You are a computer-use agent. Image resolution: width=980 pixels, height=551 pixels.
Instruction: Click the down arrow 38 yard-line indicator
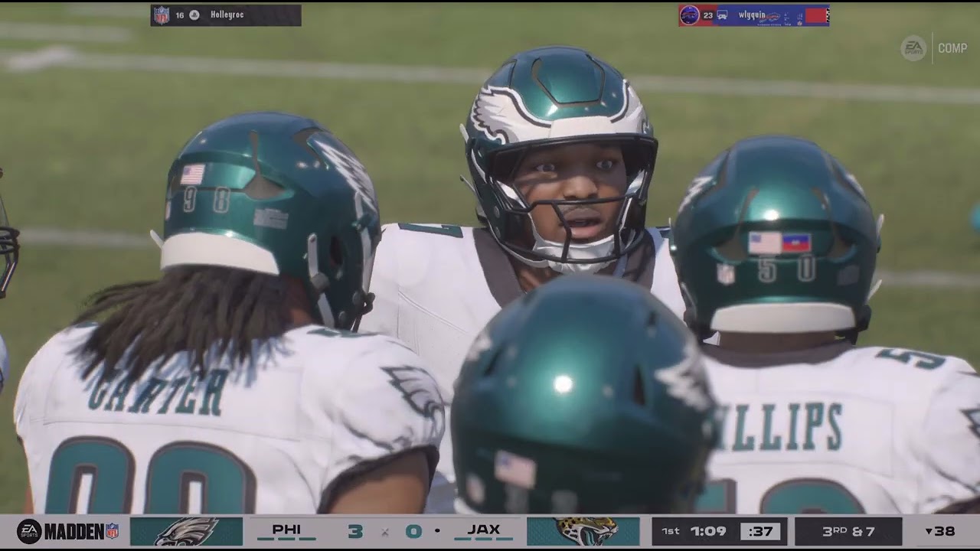[x=939, y=531]
